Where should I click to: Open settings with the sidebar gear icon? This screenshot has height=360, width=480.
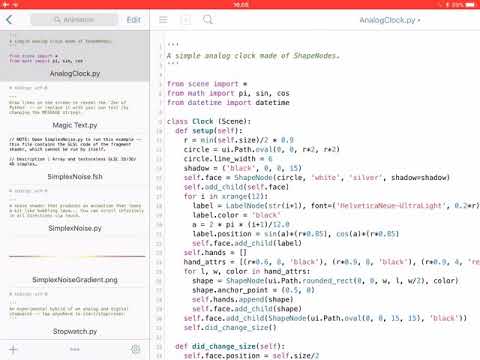pos(136,349)
